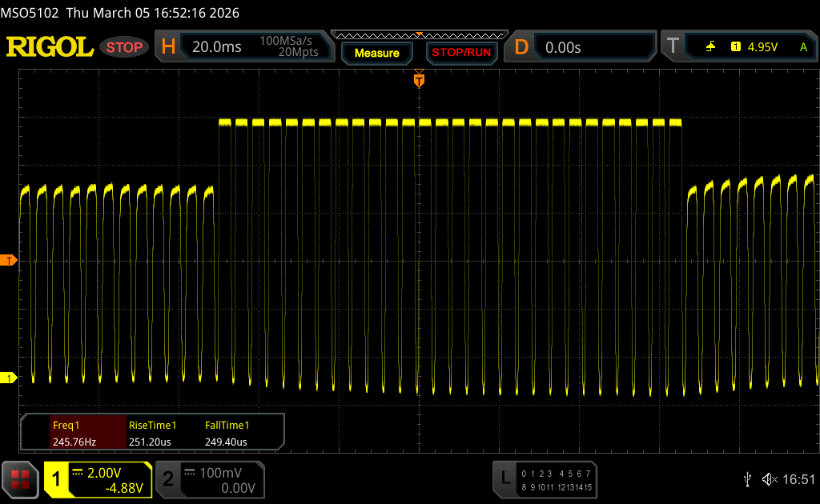Tap the orange D delay icon

click(x=521, y=47)
